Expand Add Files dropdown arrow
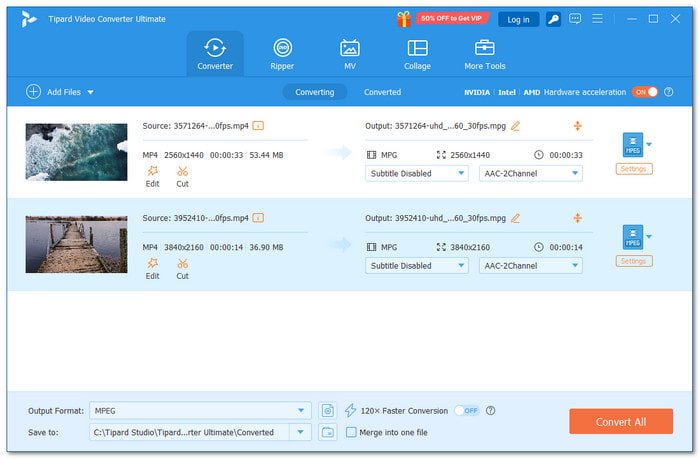Screen dimensions: 700x459 (x=91, y=92)
